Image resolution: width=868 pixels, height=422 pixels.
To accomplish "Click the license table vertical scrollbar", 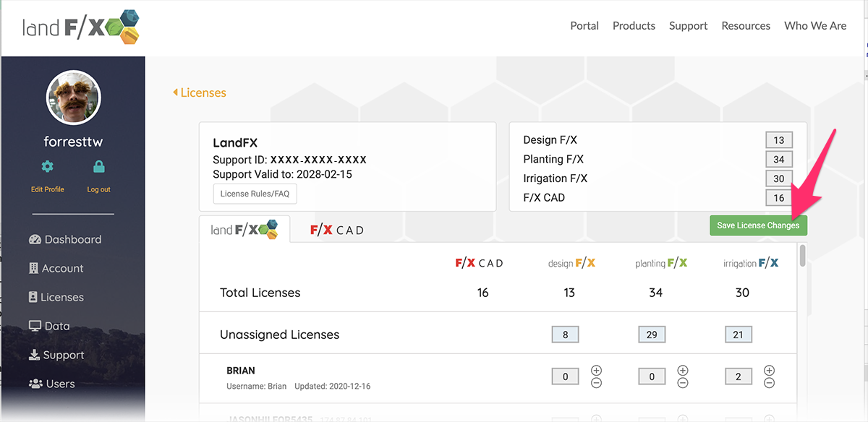I will click(x=802, y=257).
